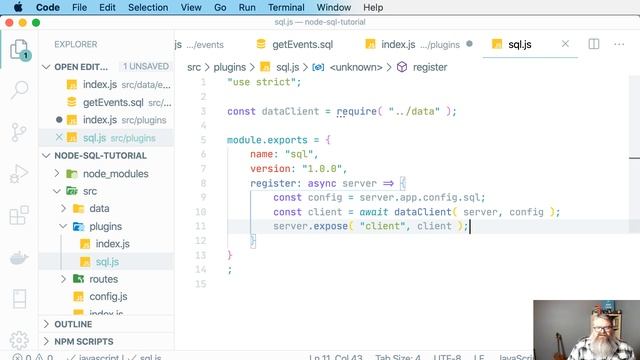The image size is (640, 360).
Task: Click the Tab Size: 4 status item
Action: (398, 357)
